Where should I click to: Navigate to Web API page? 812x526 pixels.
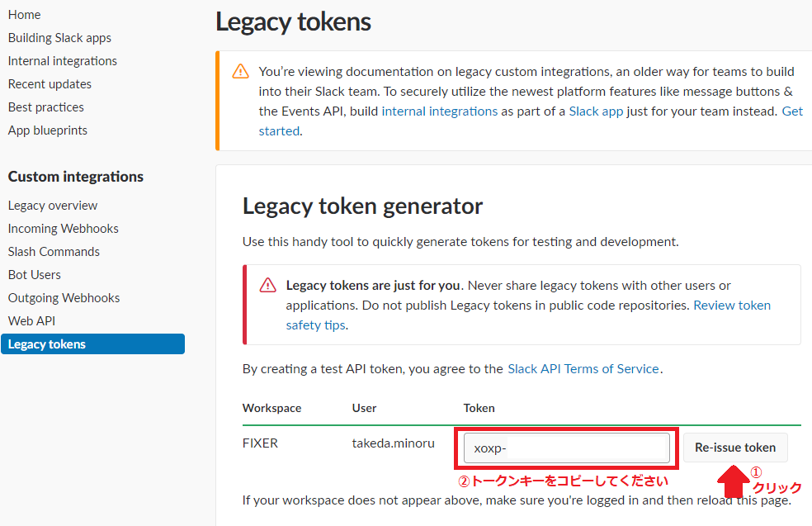coord(31,321)
